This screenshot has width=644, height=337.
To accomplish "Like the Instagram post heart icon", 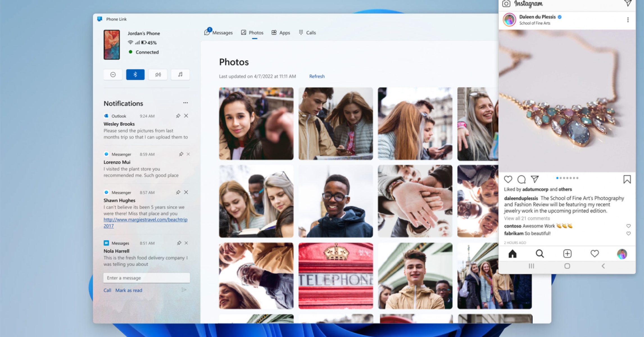I will click(508, 179).
